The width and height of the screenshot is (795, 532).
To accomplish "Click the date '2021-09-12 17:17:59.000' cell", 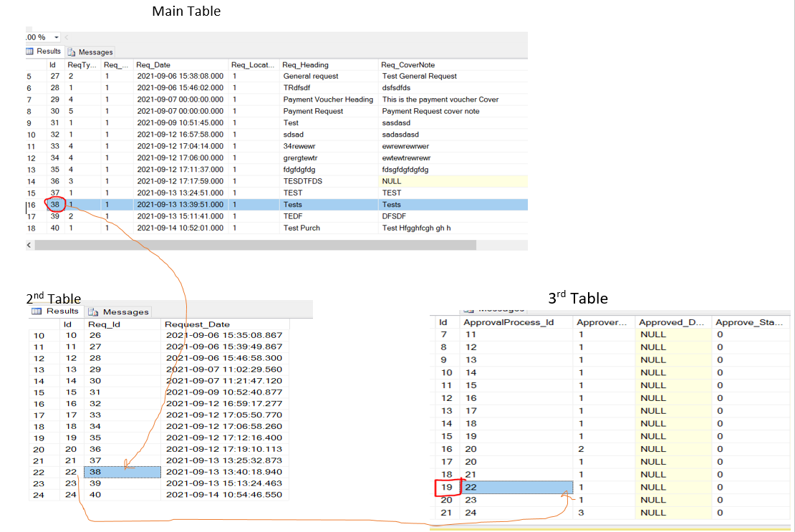I will (x=180, y=181).
